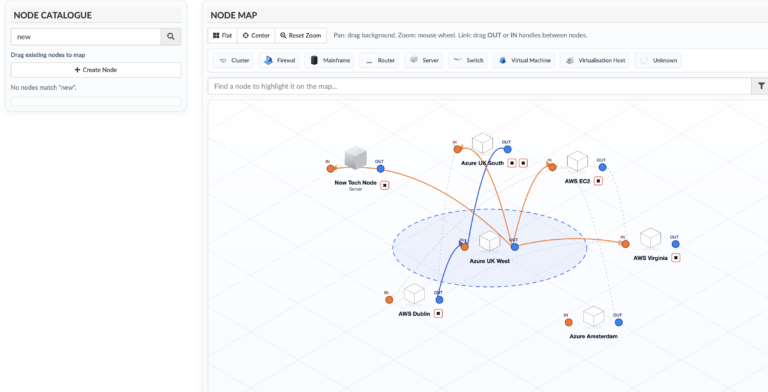
Task: Click the Center map button
Action: tap(256, 35)
